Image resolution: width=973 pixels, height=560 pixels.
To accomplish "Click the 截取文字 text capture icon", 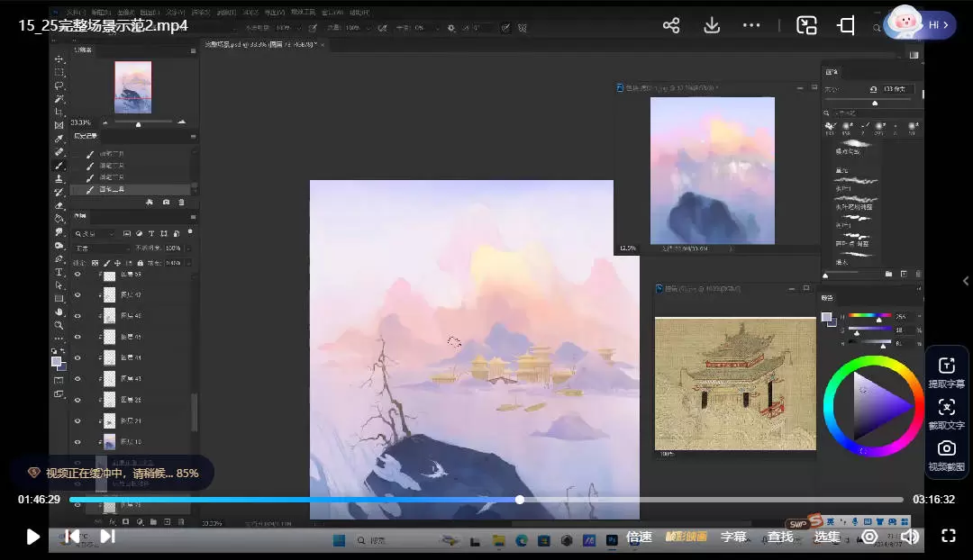I will coord(946,407).
